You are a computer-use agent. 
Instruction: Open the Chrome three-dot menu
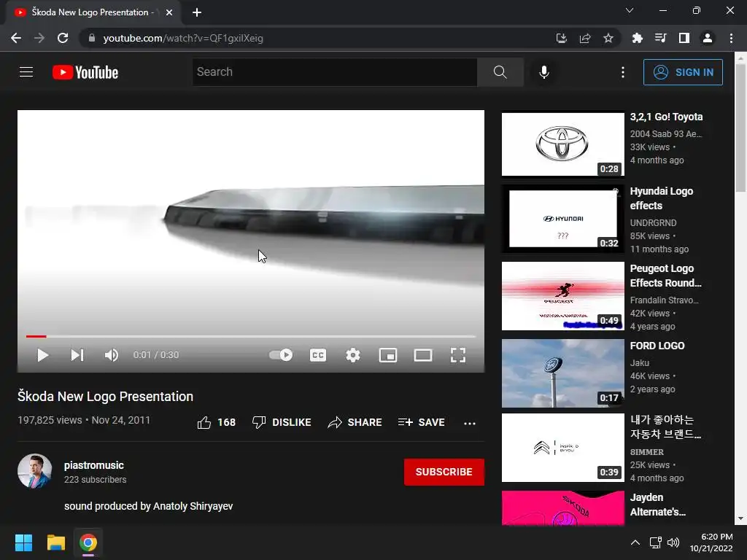731,38
